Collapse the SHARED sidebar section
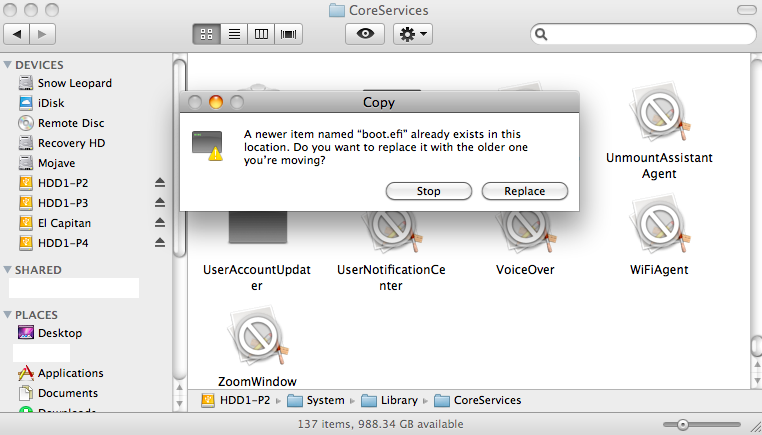762x435 pixels. [7, 270]
